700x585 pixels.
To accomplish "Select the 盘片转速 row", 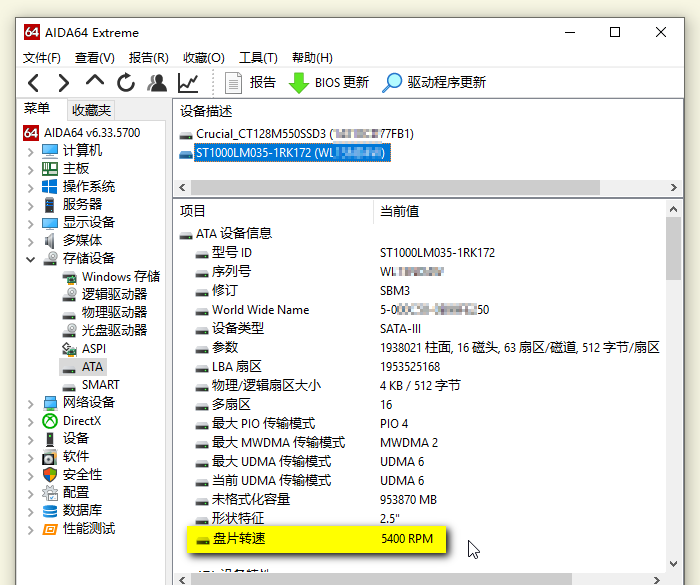I will (316, 539).
